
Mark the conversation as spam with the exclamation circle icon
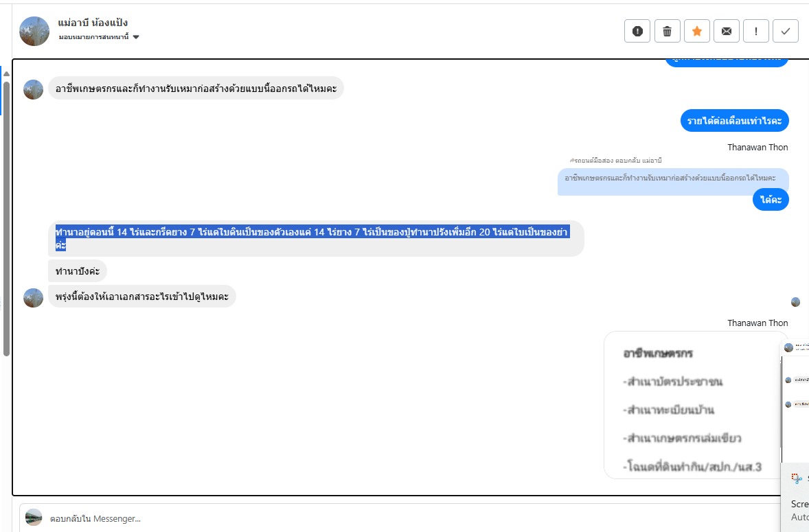click(x=637, y=32)
